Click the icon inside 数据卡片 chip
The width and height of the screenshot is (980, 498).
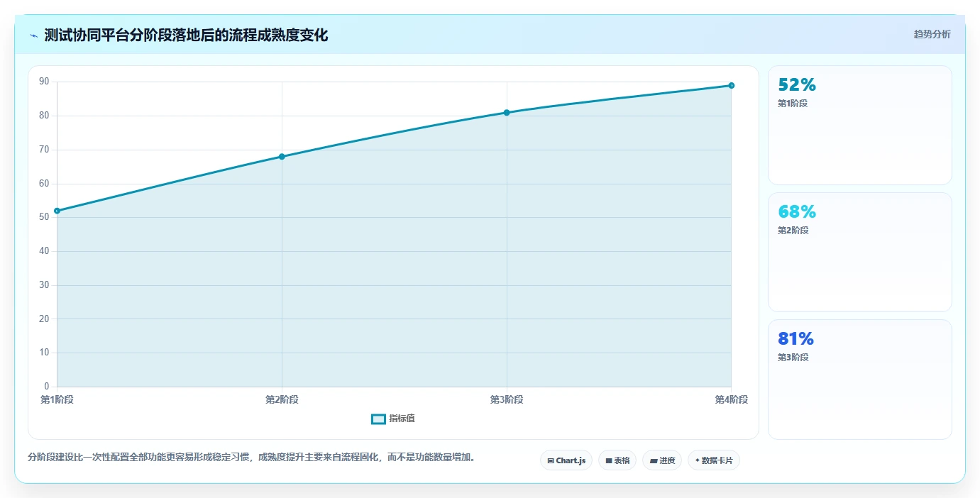(x=698, y=460)
